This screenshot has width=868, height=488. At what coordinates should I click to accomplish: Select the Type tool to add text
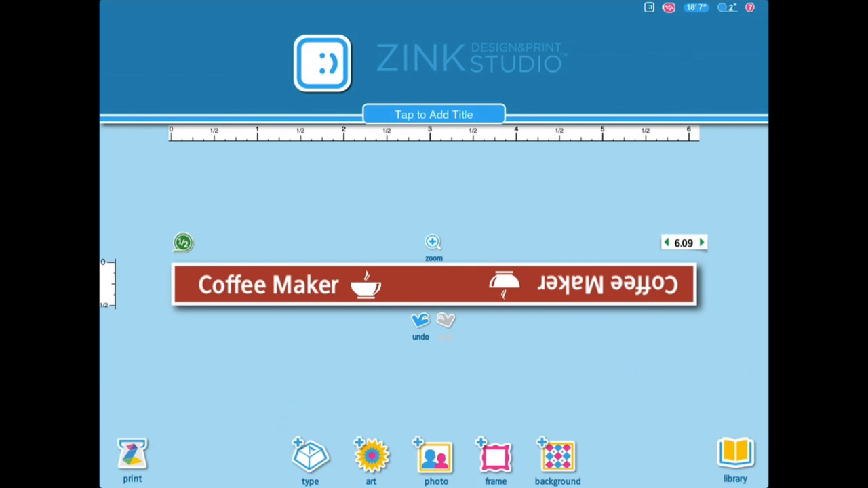(x=310, y=457)
